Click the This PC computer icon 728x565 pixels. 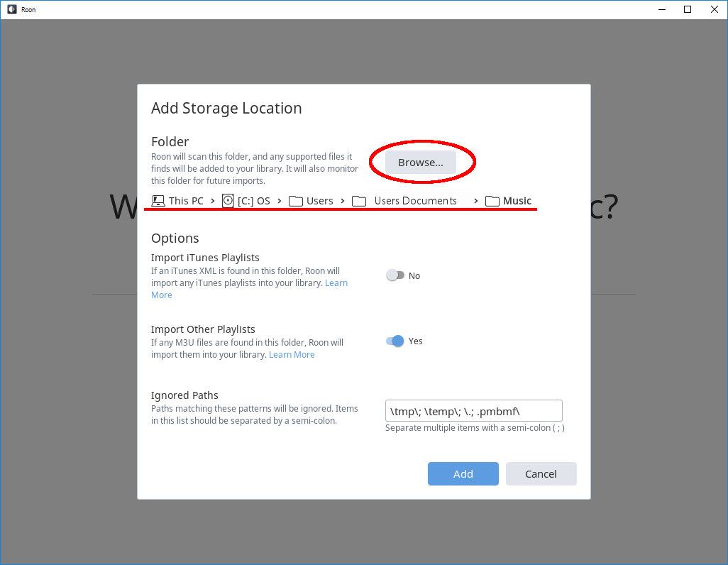[158, 201]
